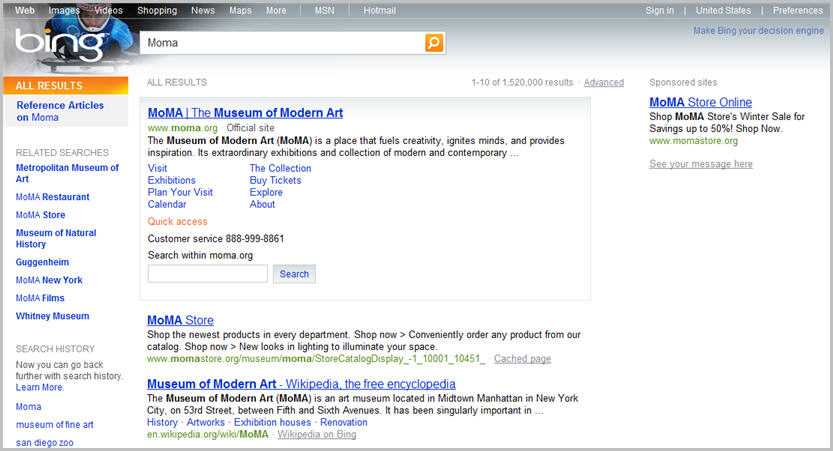Click Buy Tickets deep link

point(275,181)
